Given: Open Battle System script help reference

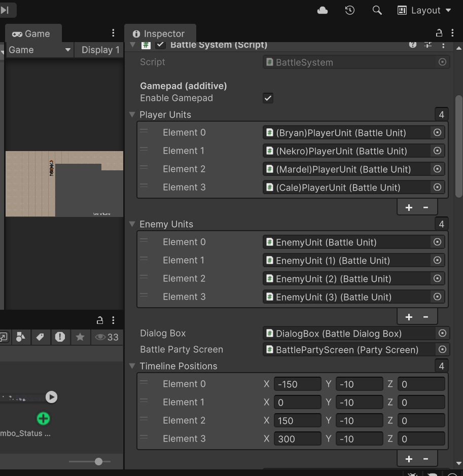Looking at the screenshot, I should 413,45.
